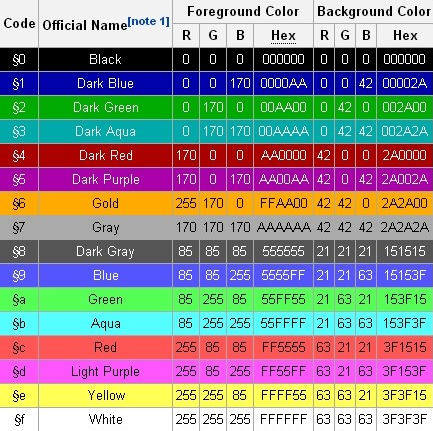Click hex value FFFF55
The width and height of the screenshot is (433, 431).
click(x=283, y=395)
